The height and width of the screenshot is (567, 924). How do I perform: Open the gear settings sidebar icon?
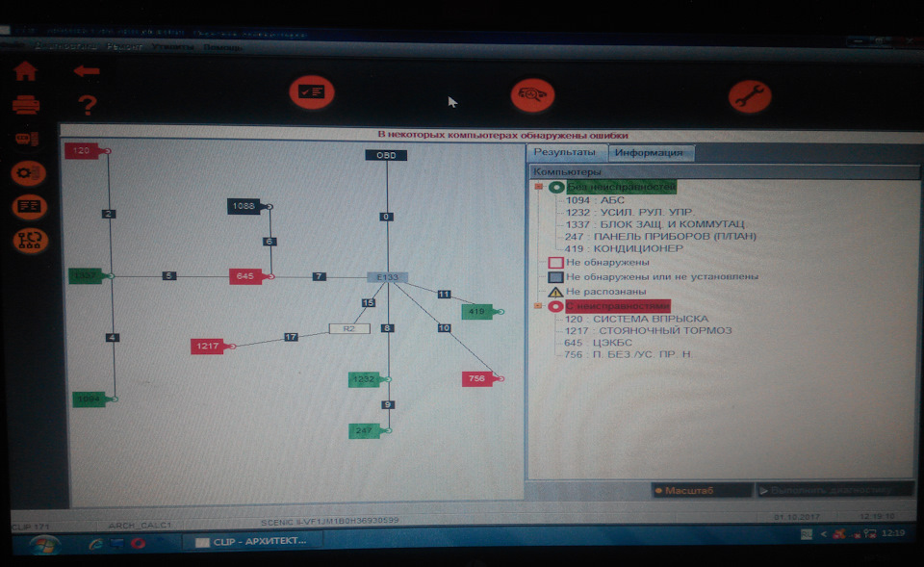[x=28, y=173]
